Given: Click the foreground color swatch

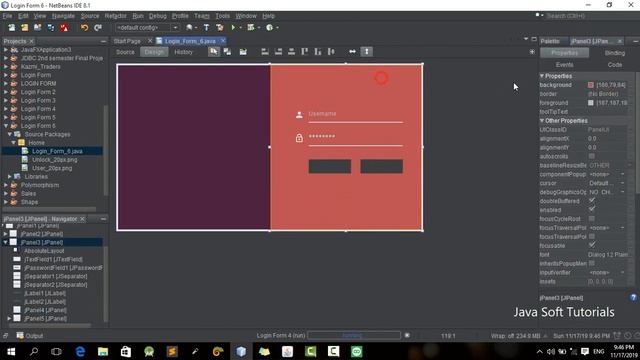Looking at the screenshot, I should (x=591, y=103).
